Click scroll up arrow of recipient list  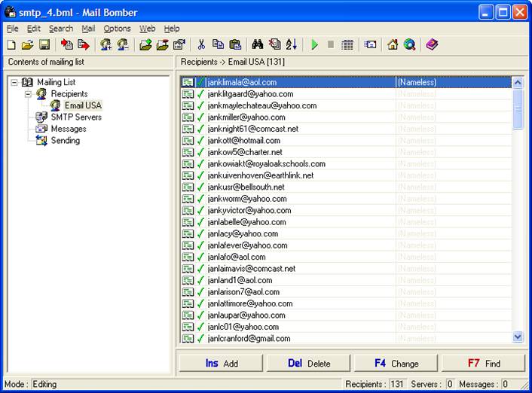518,82
